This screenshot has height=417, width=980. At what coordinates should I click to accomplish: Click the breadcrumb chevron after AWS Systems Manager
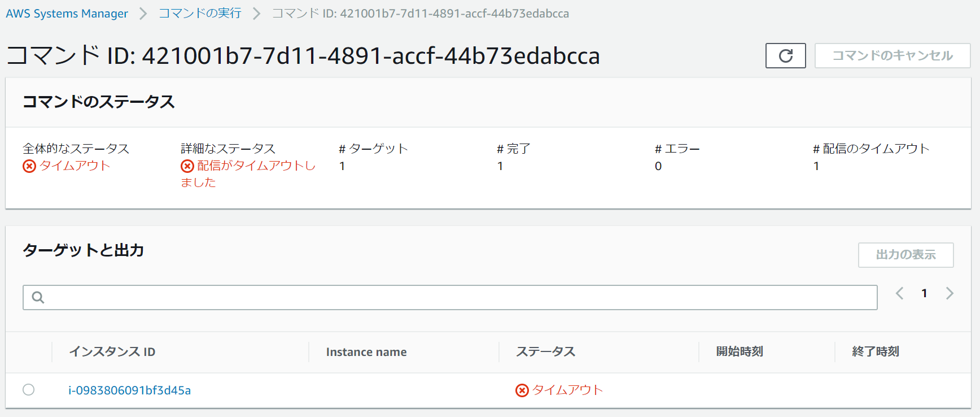[x=143, y=14]
